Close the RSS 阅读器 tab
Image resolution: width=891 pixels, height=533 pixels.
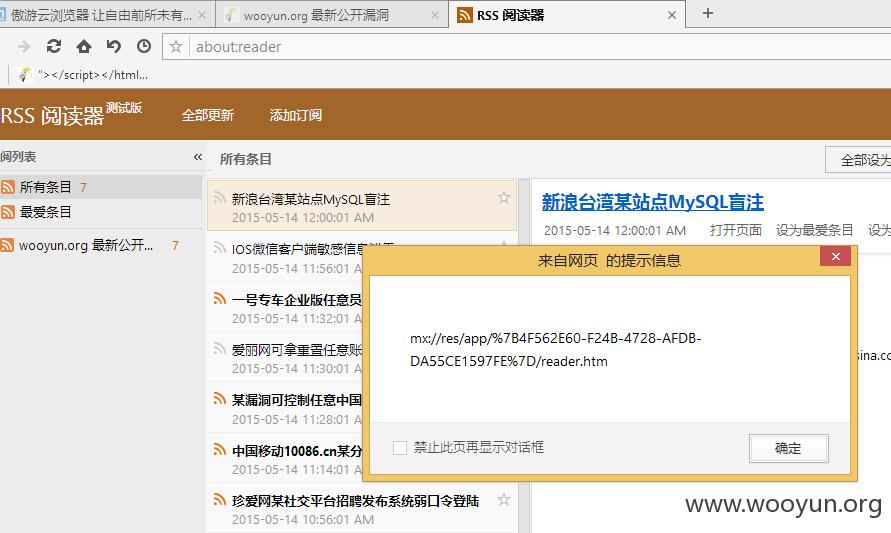coord(672,15)
